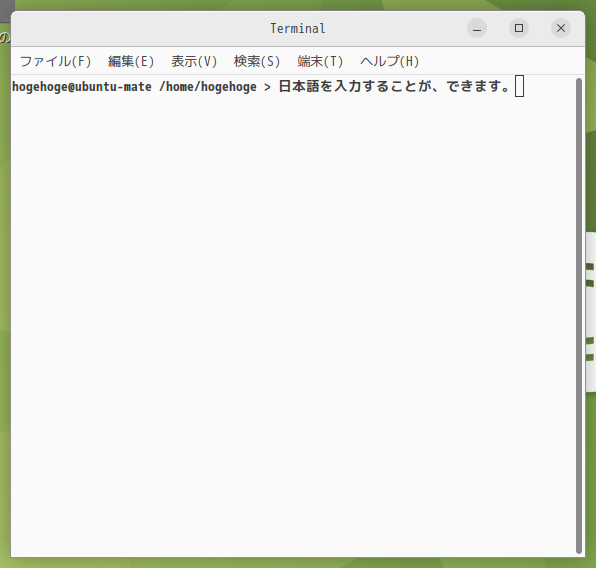Click the desktop label ending in の
596x568 pixels.
[x=5, y=38]
